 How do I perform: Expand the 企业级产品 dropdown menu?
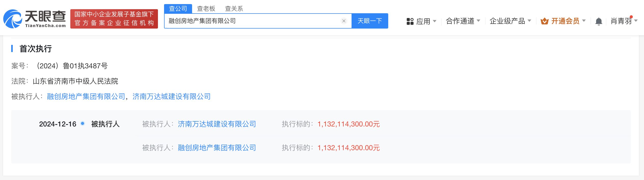pyautogui.click(x=510, y=21)
